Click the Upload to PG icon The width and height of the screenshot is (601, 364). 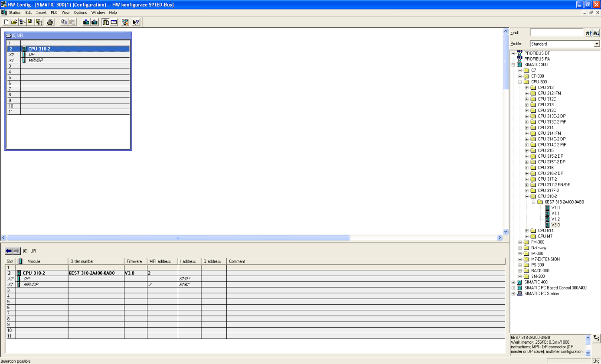tap(95, 22)
